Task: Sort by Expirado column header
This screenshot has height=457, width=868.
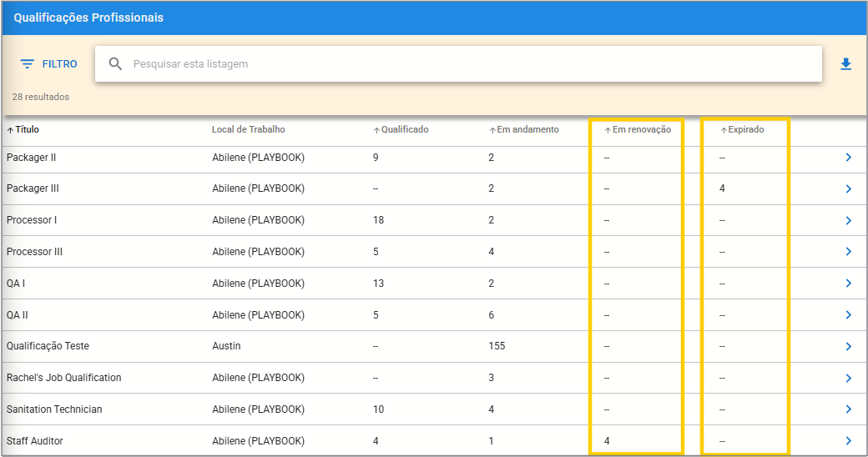Action: click(x=745, y=130)
